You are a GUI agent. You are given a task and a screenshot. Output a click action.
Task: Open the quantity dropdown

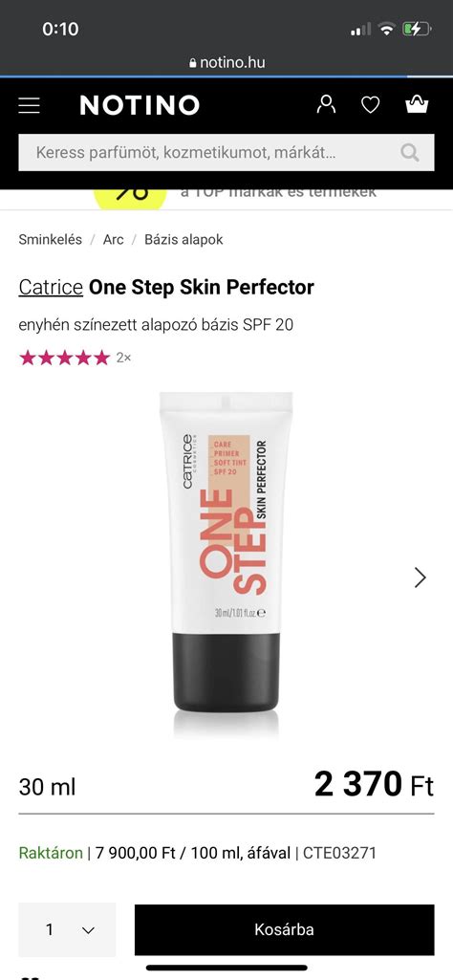[x=67, y=929]
